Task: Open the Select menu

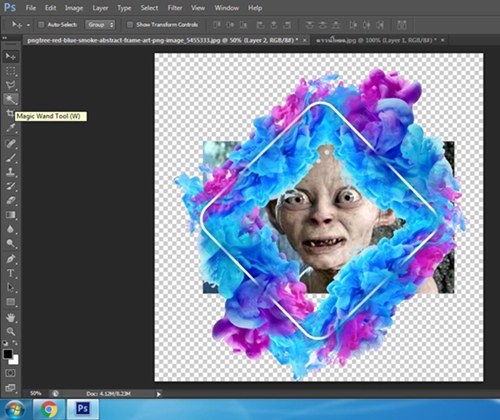Action: click(149, 8)
